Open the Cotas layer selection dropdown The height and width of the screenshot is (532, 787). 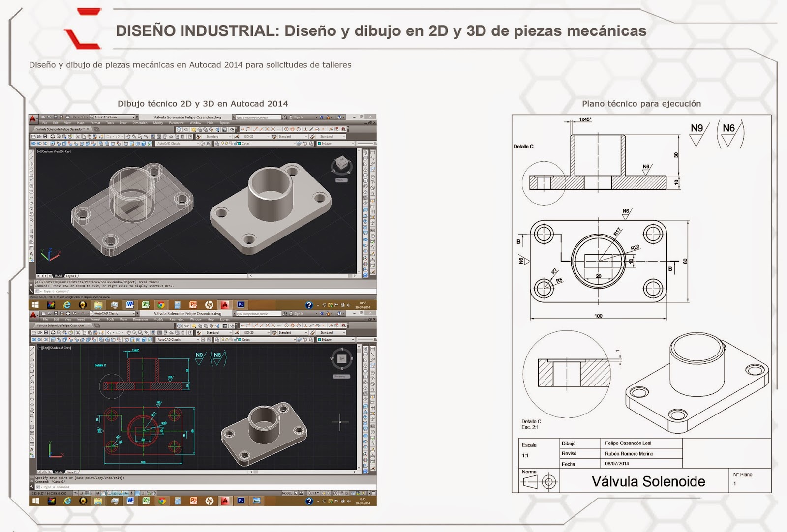pyautogui.click(x=295, y=143)
